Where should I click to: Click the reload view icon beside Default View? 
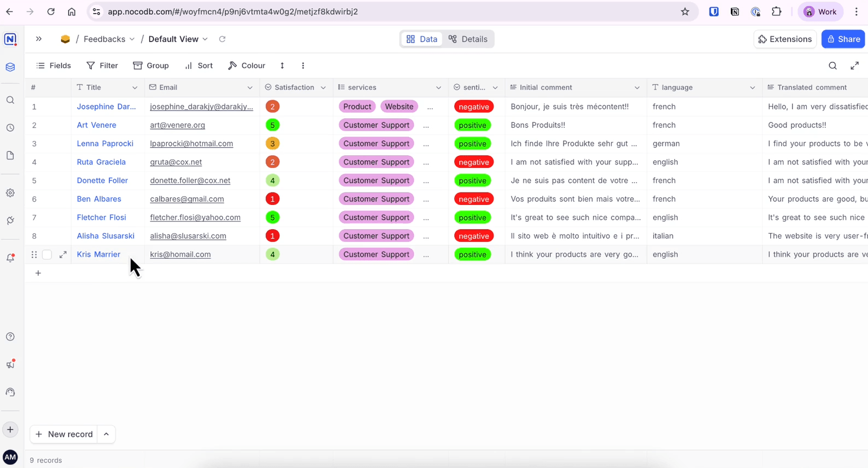[x=222, y=39]
